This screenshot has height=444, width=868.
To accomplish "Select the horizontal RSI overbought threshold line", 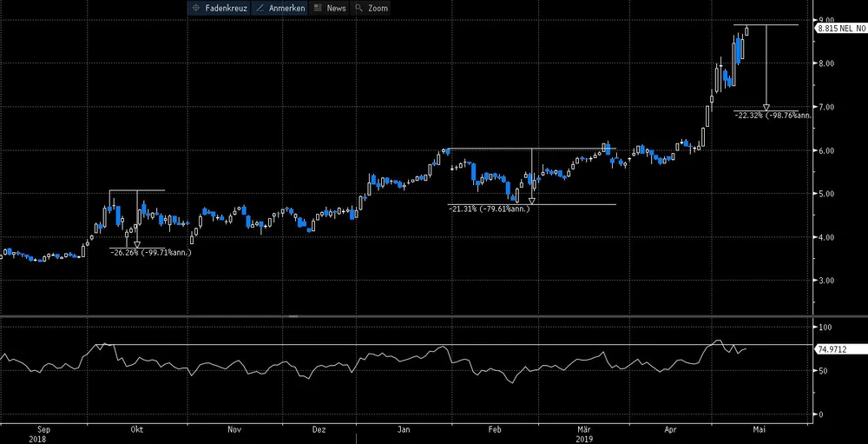I will pyautogui.click(x=434, y=345).
